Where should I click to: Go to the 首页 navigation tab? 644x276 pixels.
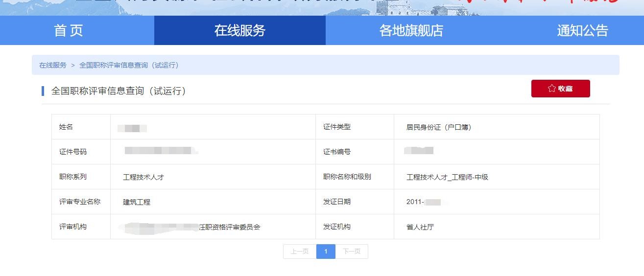tap(69, 30)
